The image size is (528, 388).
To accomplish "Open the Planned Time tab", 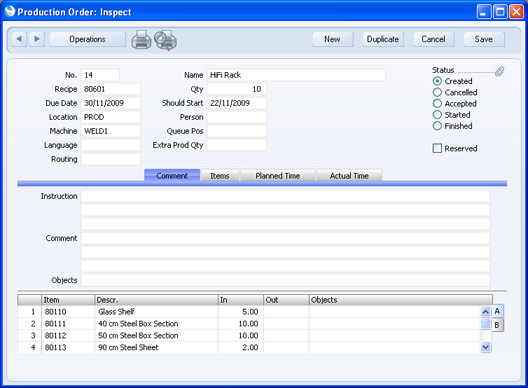I will click(278, 175).
